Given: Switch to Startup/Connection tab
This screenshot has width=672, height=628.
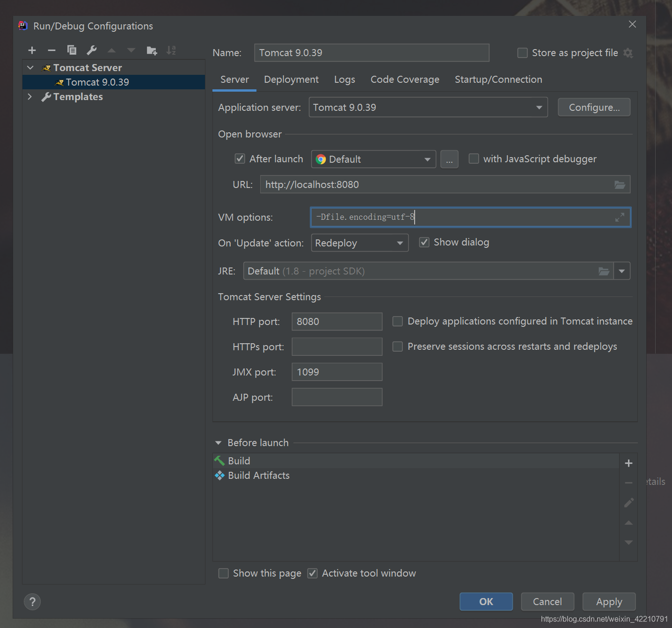Looking at the screenshot, I should tap(498, 79).
